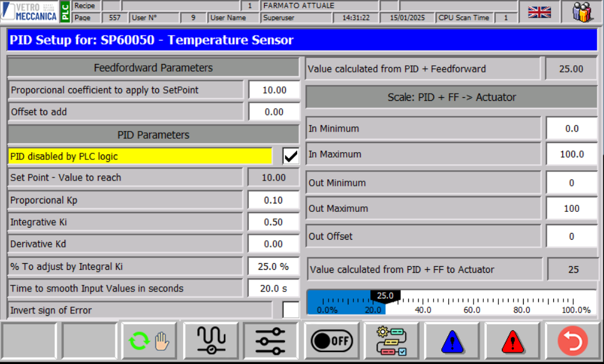Edit Integrative Ki value 0.50
The width and height of the screenshot is (604, 364).
point(274,222)
